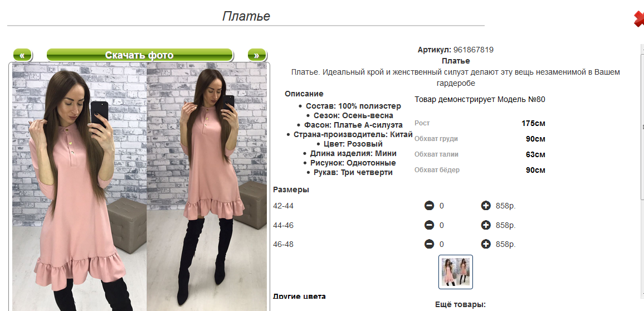Open the main dress photo

coord(139,187)
